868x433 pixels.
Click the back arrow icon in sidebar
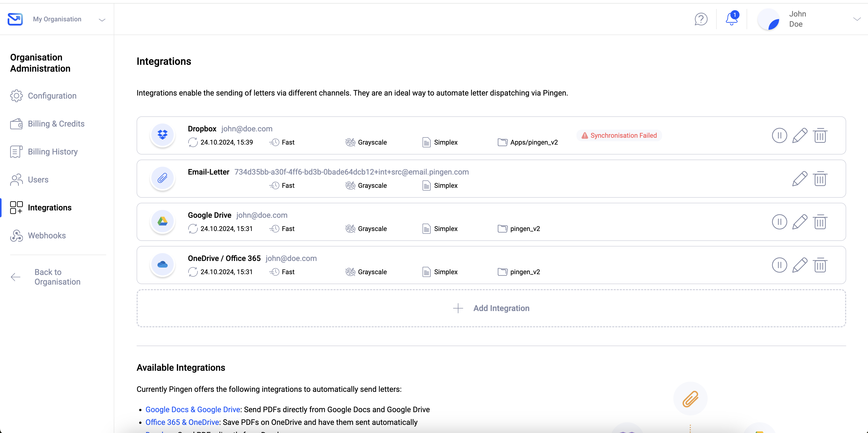coord(15,277)
